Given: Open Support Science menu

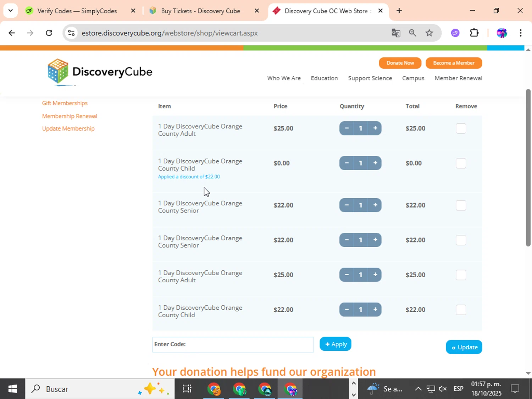Looking at the screenshot, I should [x=370, y=78].
